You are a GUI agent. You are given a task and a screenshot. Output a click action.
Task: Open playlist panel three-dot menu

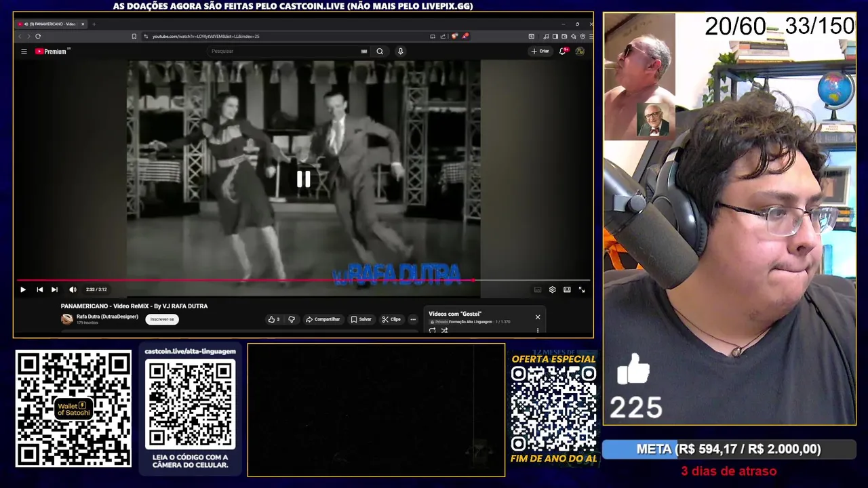point(538,331)
